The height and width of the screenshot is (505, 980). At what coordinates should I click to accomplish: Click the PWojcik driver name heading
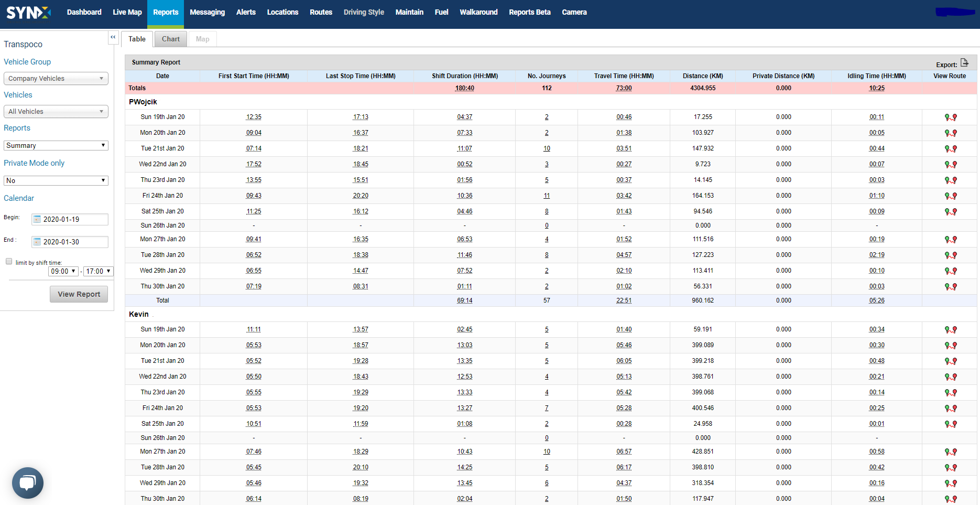tap(143, 102)
